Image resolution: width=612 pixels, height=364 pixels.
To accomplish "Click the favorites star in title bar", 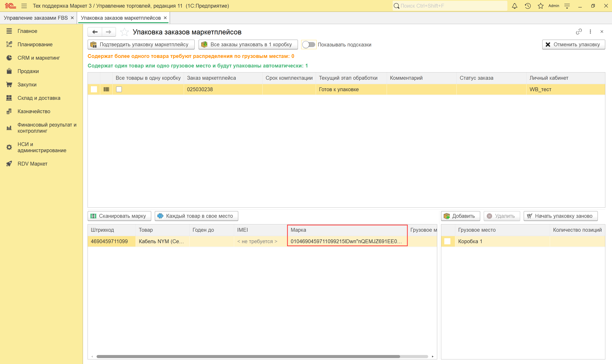I will click(541, 6).
